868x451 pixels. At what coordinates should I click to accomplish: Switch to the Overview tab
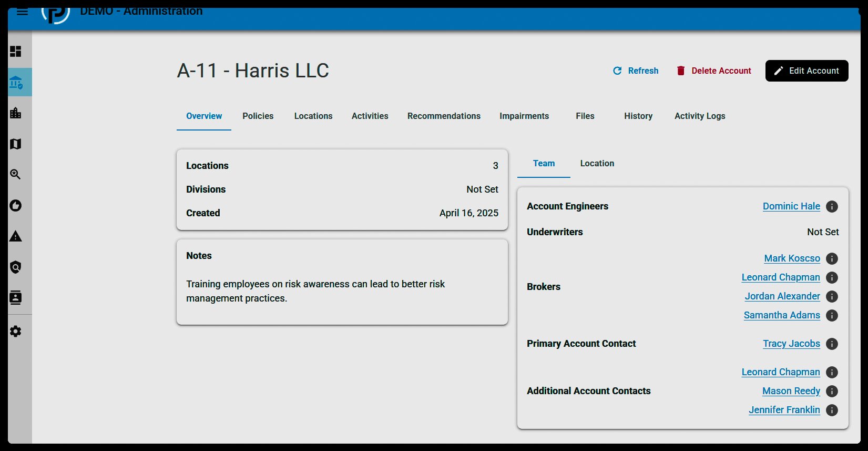(x=204, y=116)
